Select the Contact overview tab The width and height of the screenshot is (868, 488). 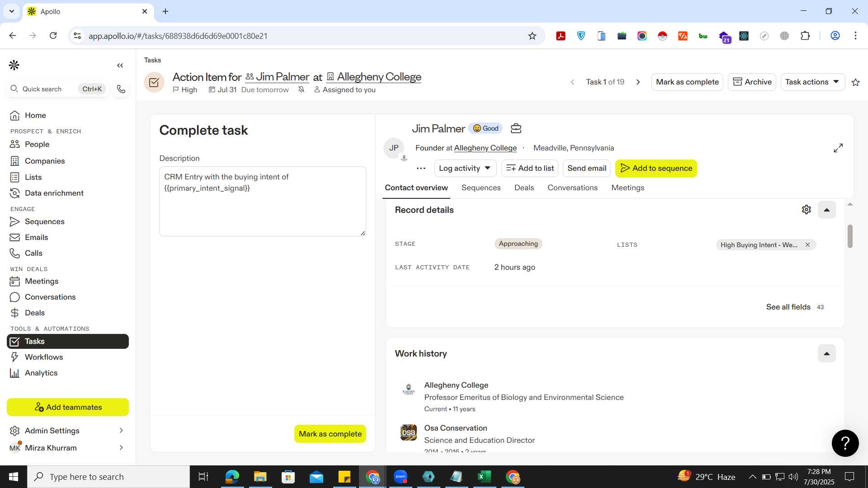coord(416,188)
